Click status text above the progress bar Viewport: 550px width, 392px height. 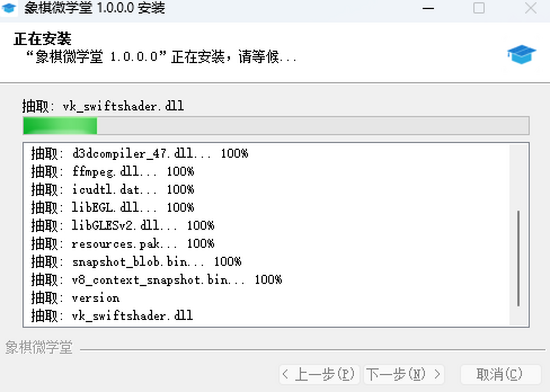point(103,106)
